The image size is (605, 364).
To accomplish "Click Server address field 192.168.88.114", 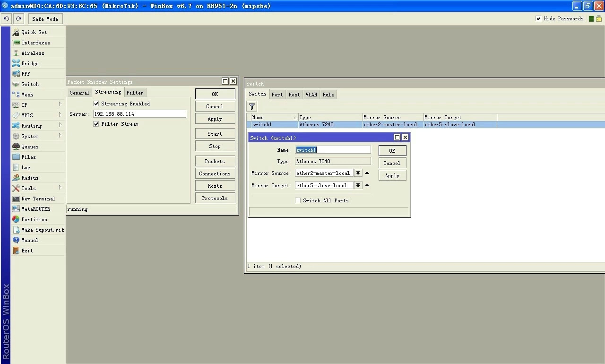I will point(139,114).
